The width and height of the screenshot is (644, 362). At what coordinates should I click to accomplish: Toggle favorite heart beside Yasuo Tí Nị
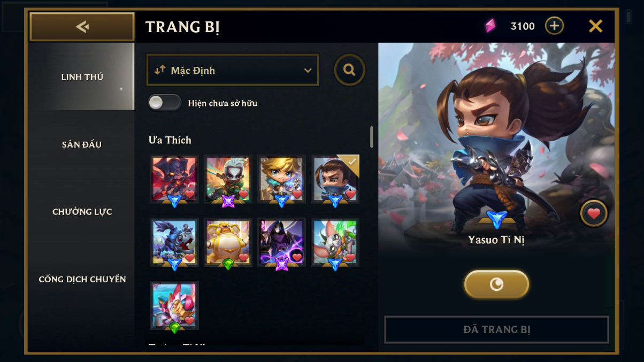tap(594, 213)
